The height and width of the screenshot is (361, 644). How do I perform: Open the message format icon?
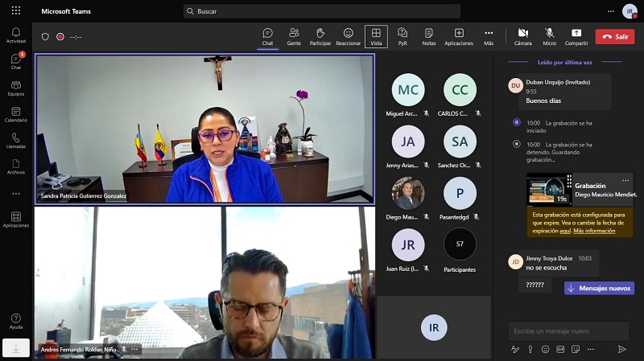(x=515, y=349)
